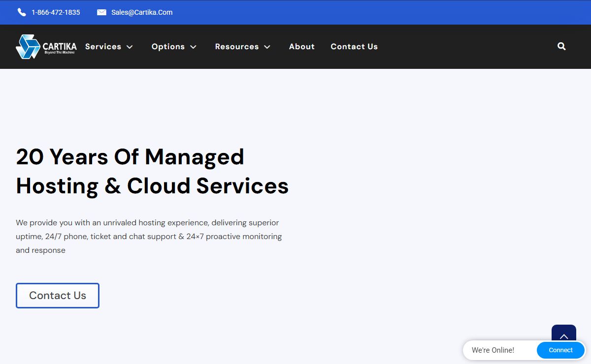Click the We're Online! chat label
591x364 pixels.
point(493,350)
